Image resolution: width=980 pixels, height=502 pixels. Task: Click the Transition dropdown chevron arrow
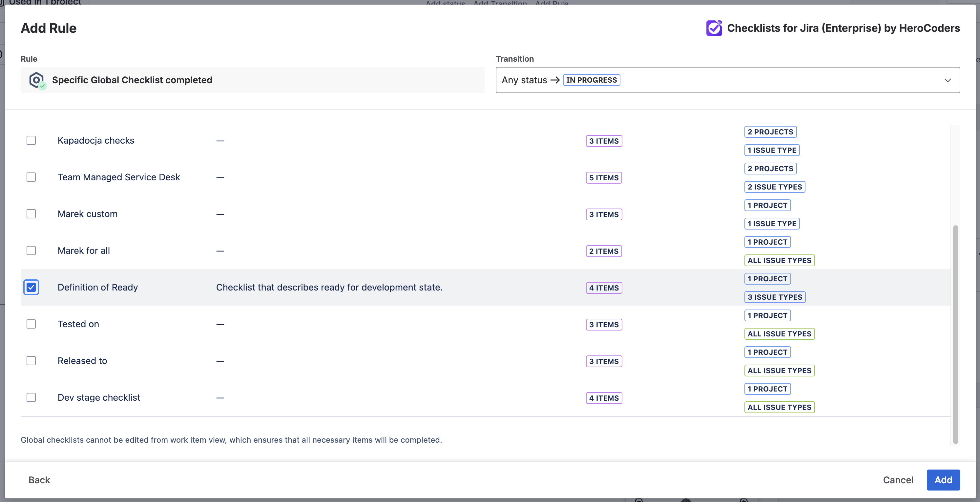[x=947, y=80]
